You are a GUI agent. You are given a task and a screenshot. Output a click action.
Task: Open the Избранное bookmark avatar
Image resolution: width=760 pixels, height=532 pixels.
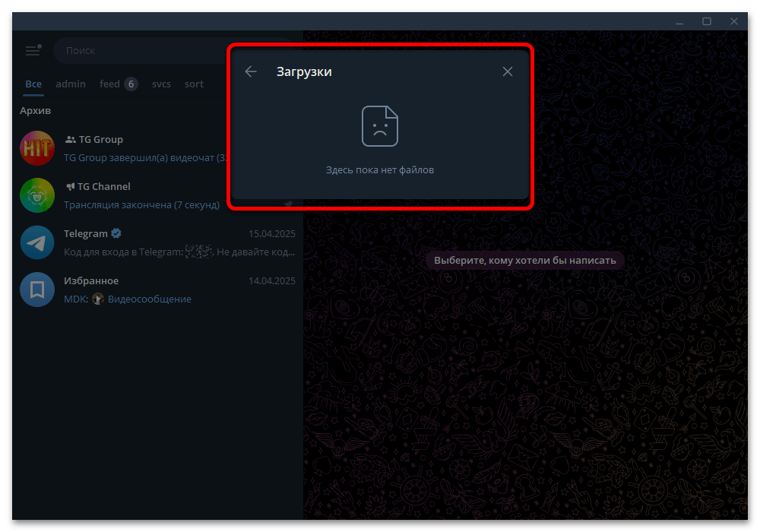pyautogui.click(x=36, y=290)
